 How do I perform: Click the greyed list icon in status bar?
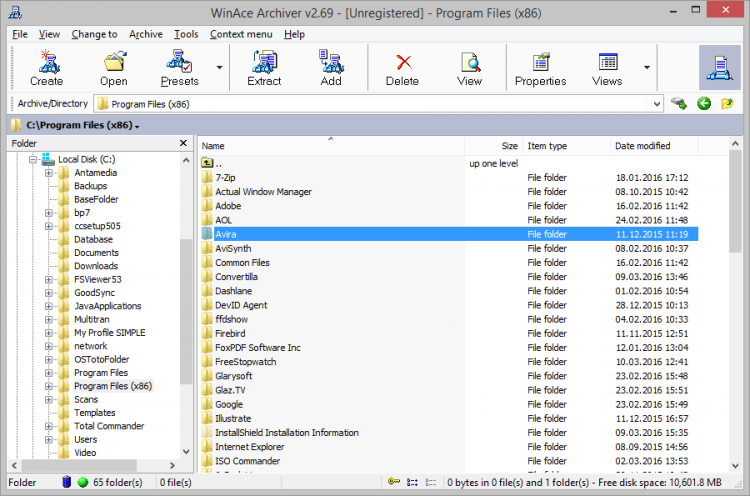pyautogui.click(x=431, y=482)
